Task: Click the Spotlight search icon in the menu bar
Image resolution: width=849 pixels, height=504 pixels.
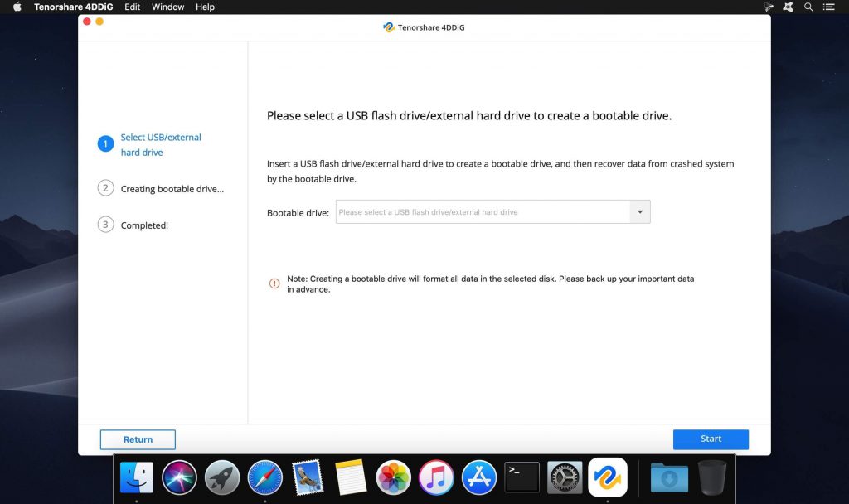Action: point(808,7)
